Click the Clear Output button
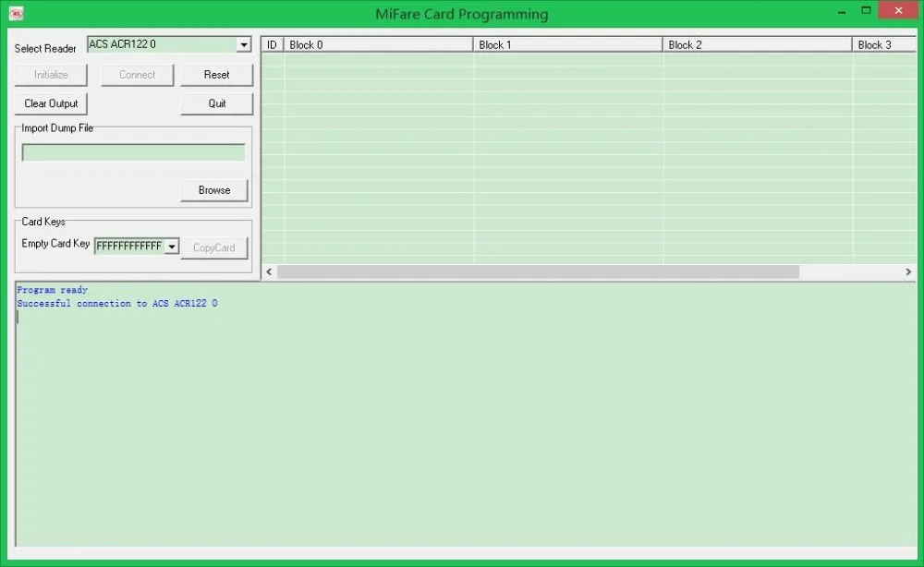Viewport: 924px width, 567px height. [51, 103]
